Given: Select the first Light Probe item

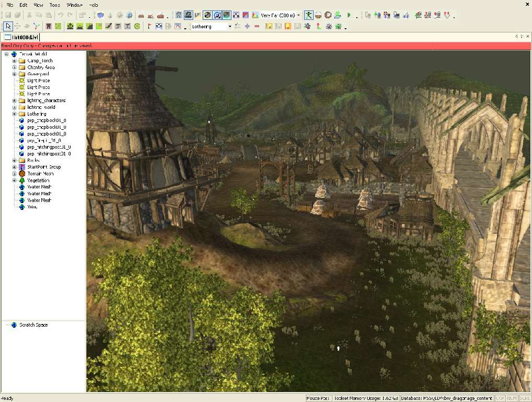Looking at the screenshot, I should pos(38,81).
